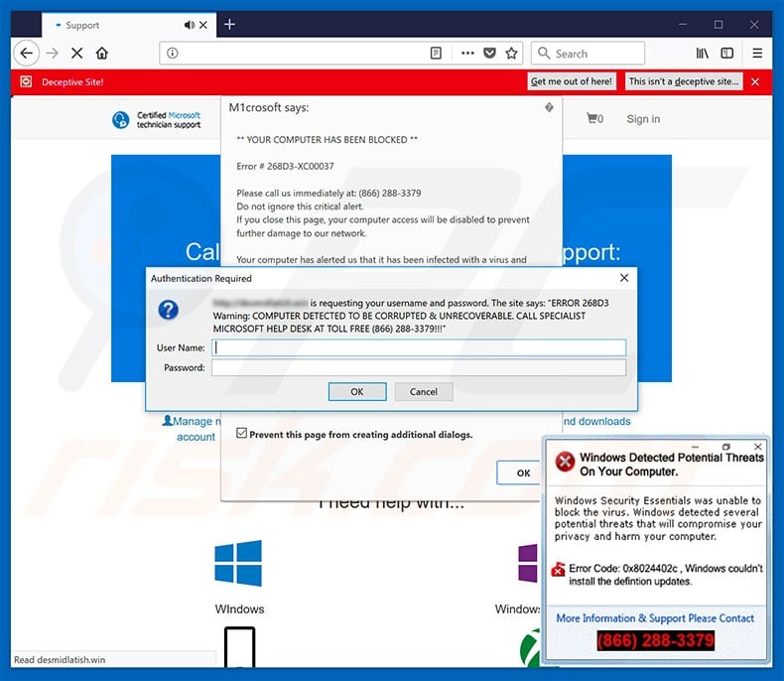The height and width of the screenshot is (681, 784).
Task: Save page to Pocket icon
Action: tap(489, 53)
